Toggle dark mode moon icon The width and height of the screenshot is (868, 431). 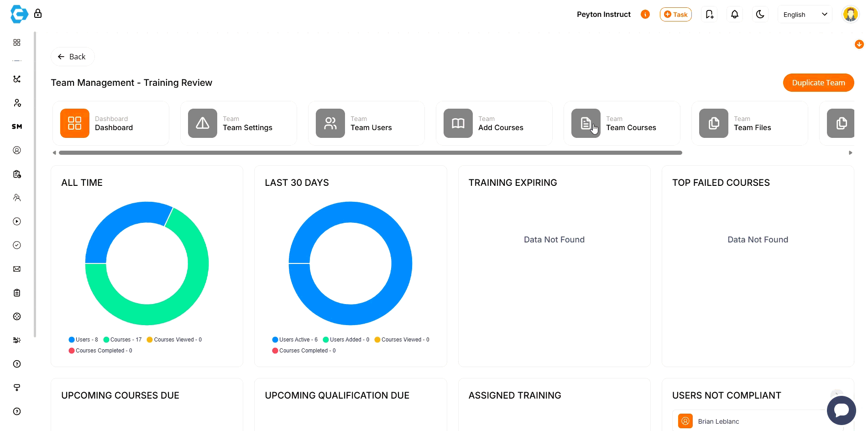tap(760, 15)
